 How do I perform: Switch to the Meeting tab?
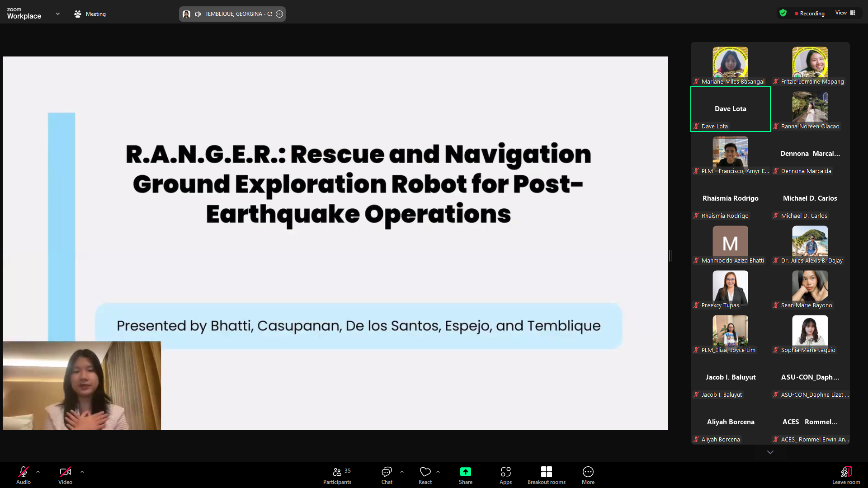point(90,14)
